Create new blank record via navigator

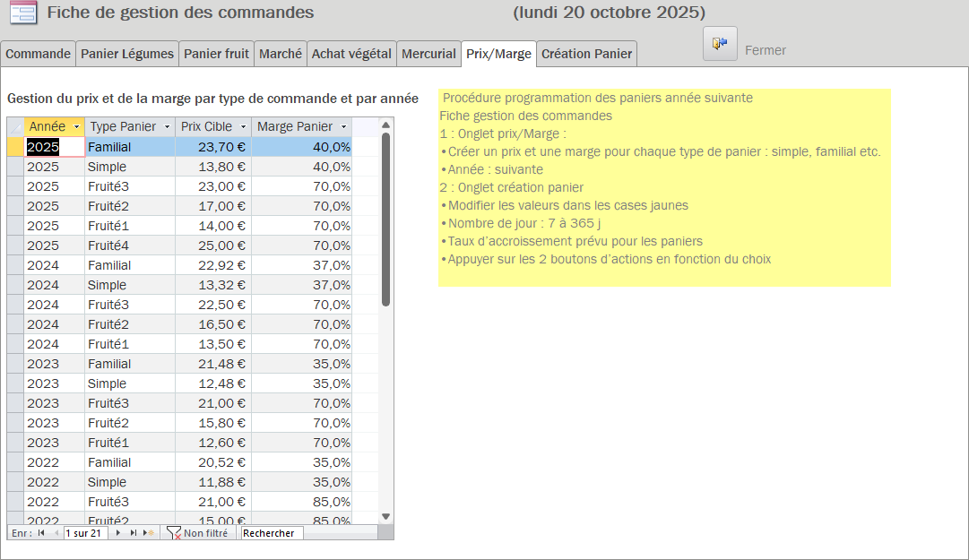[150, 533]
